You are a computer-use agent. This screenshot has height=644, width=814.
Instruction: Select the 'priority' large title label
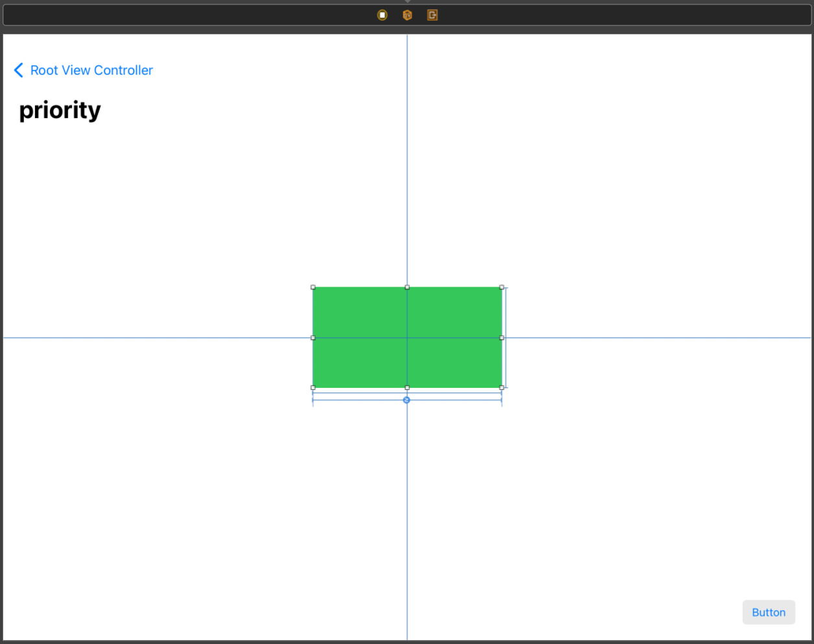(x=60, y=110)
